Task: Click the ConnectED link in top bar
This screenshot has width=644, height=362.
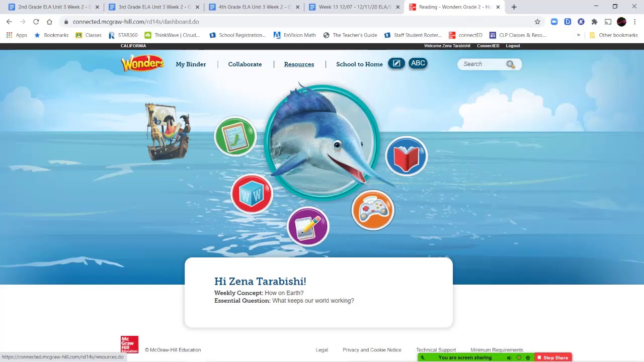Action: (488, 46)
